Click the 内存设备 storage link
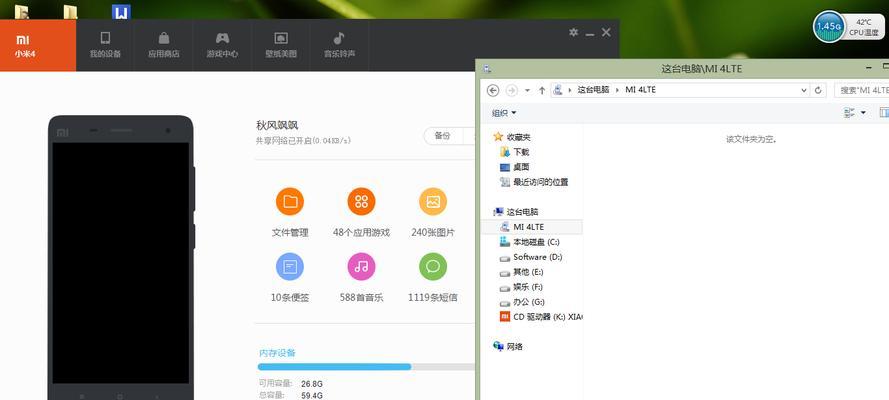 [277, 353]
